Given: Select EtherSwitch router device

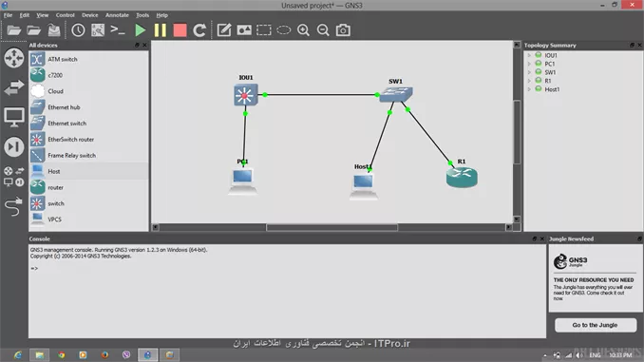Looking at the screenshot, I should [x=88, y=140].
